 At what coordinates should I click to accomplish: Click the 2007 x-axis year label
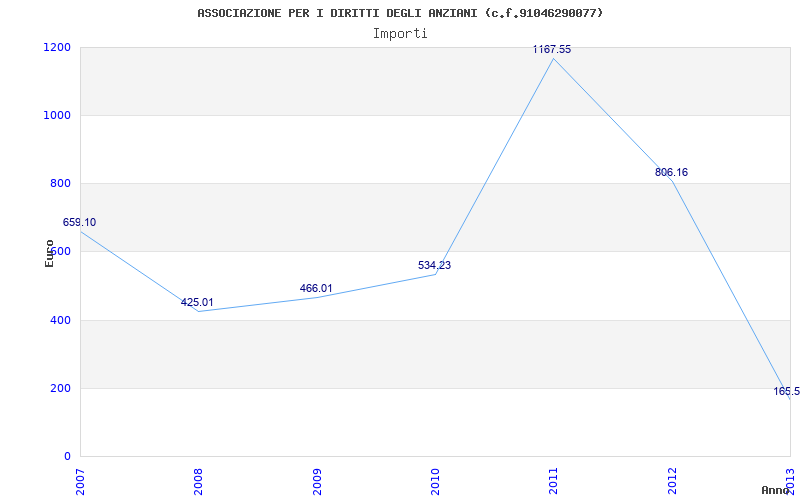(80, 482)
